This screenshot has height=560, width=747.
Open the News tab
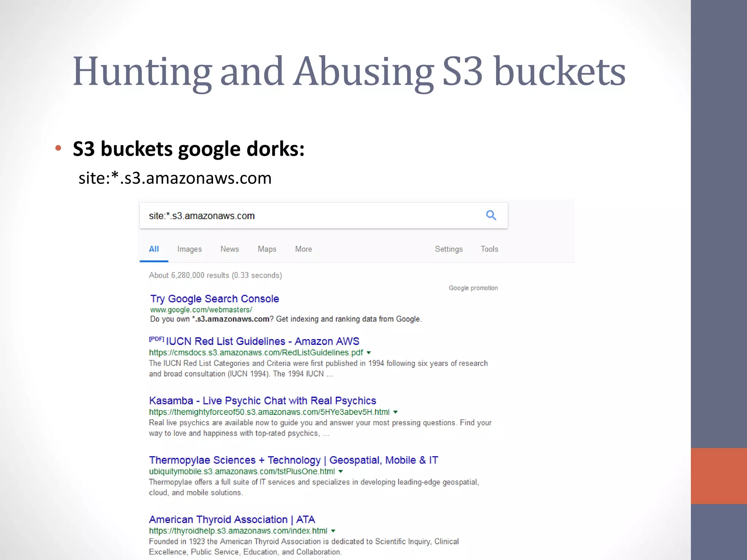[229, 249]
